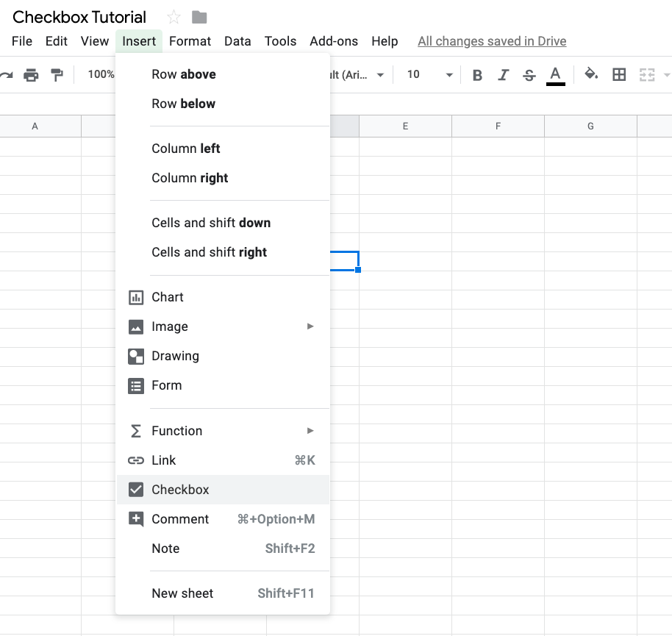Add a Comment from Insert menu
Screen dimensions: 672x636
click(x=223, y=519)
